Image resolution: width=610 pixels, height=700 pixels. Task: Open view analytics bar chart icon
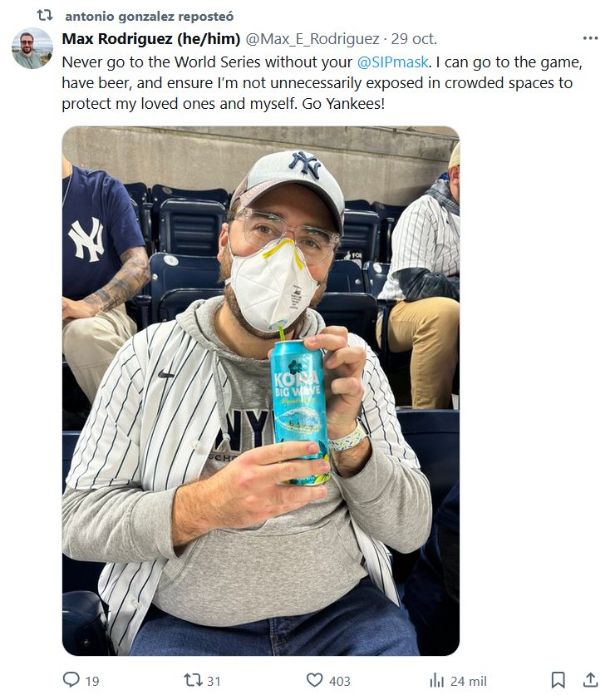[x=436, y=680]
